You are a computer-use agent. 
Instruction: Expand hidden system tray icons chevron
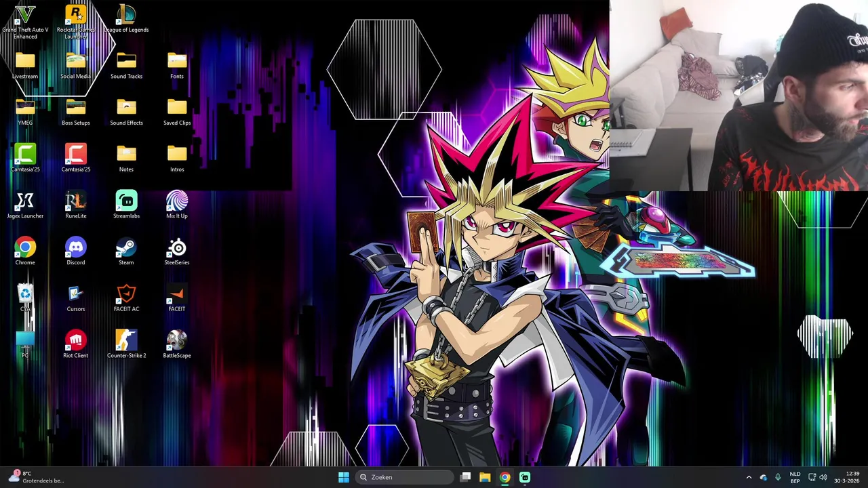coord(749,477)
